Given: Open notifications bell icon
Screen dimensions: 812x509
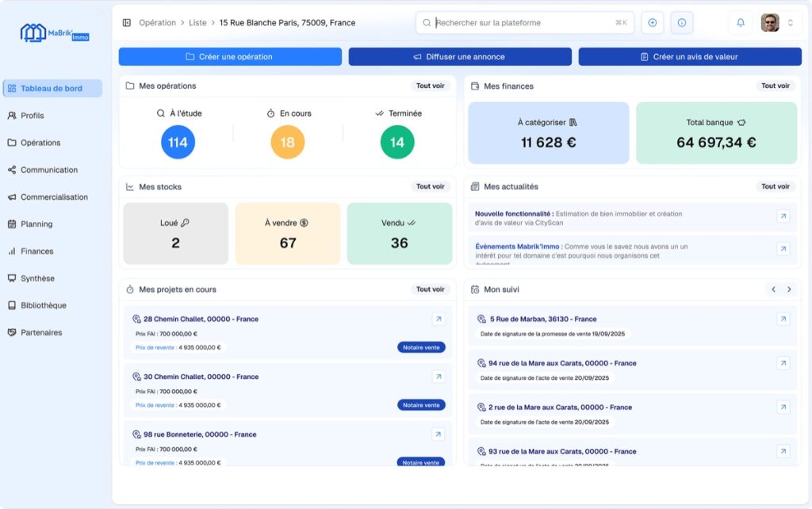Looking at the screenshot, I should tap(741, 23).
